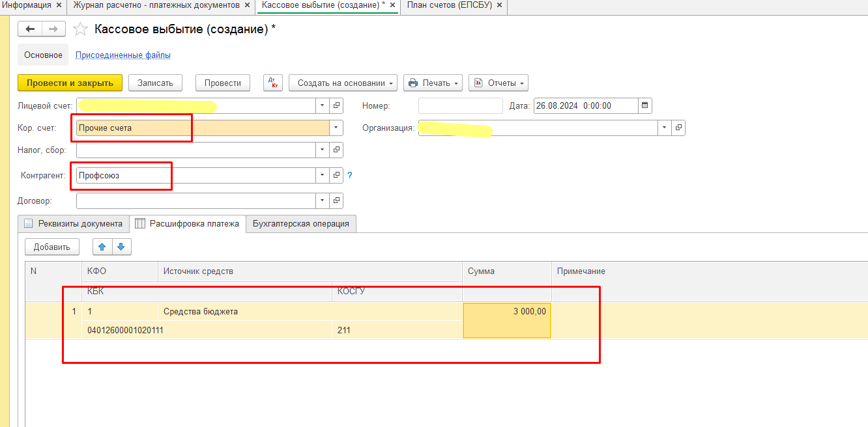The image size is (868, 427).
Task: Select the Средства бюджета source cell
Action: 310,311
